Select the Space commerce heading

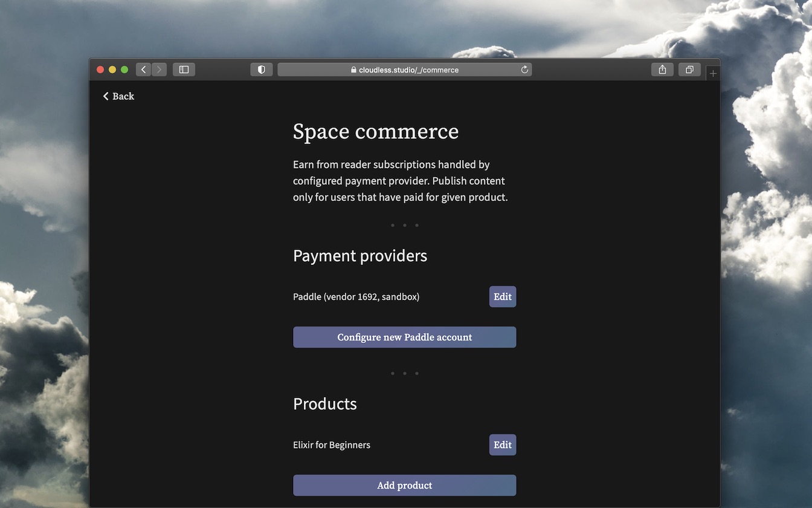tap(376, 131)
